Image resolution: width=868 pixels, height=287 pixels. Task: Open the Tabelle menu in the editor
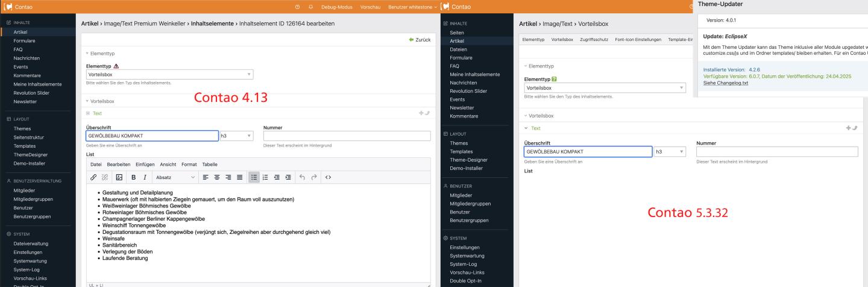[209, 165]
